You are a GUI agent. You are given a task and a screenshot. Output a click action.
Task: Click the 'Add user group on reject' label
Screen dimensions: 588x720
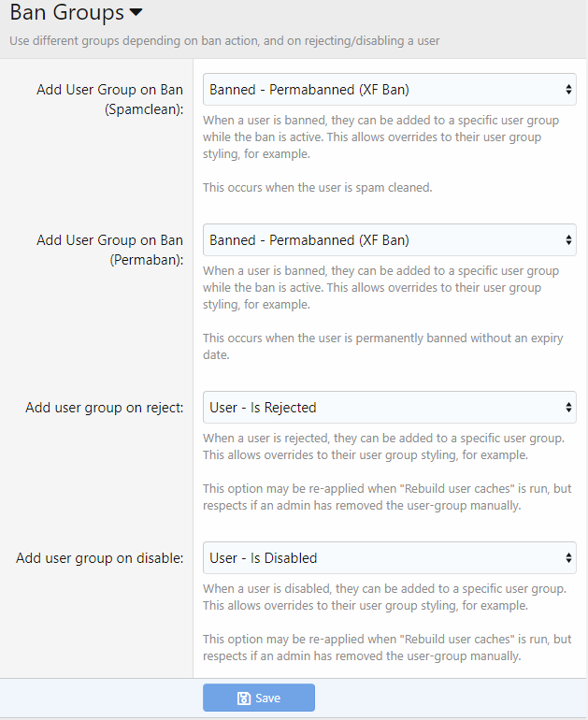104,408
